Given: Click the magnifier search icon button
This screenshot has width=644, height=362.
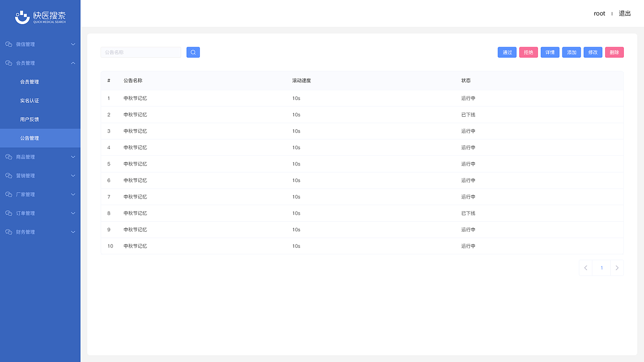Looking at the screenshot, I should [193, 52].
